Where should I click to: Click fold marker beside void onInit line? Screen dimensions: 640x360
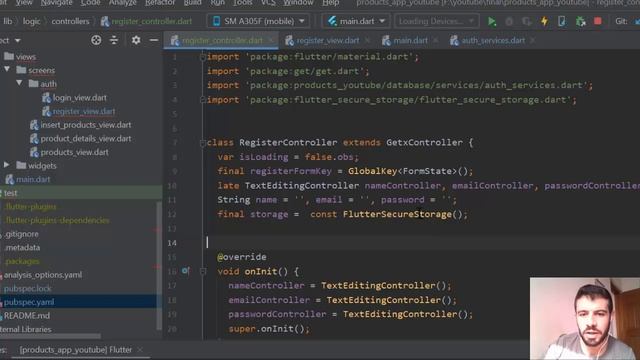click(x=202, y=271)
